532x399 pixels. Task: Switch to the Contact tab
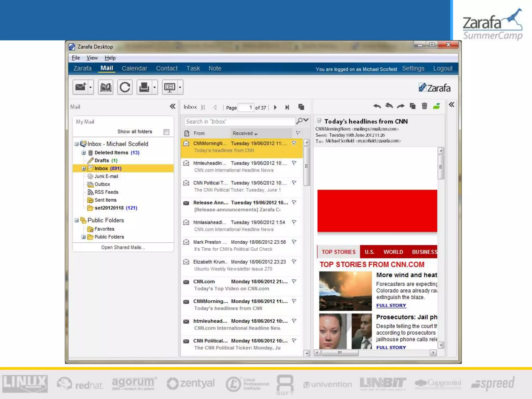pyautogui.click(x=167, y=68)
